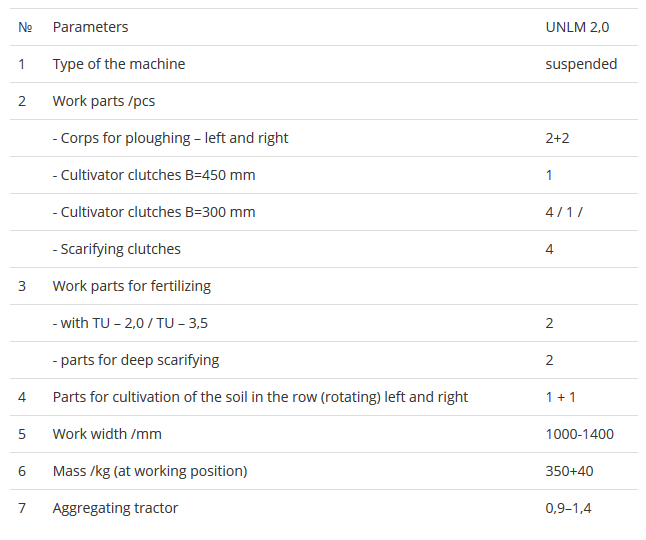The height and width of the screenshot is (540, 646).
Task: Click 'Cultivator clutches B=450 mm' row
Action: coord(154,175)
